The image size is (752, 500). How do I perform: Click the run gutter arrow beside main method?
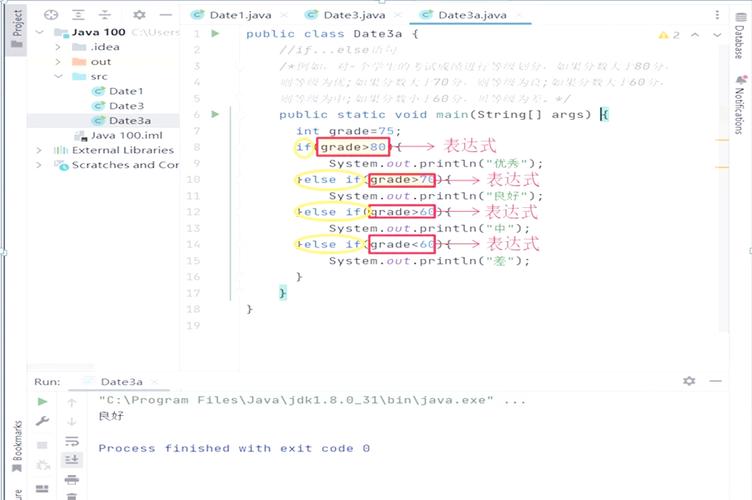(214, 114)
